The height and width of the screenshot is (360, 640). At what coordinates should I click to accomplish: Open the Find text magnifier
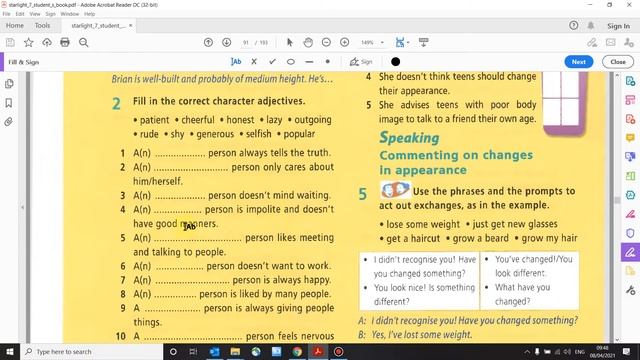tap(84, 42)
